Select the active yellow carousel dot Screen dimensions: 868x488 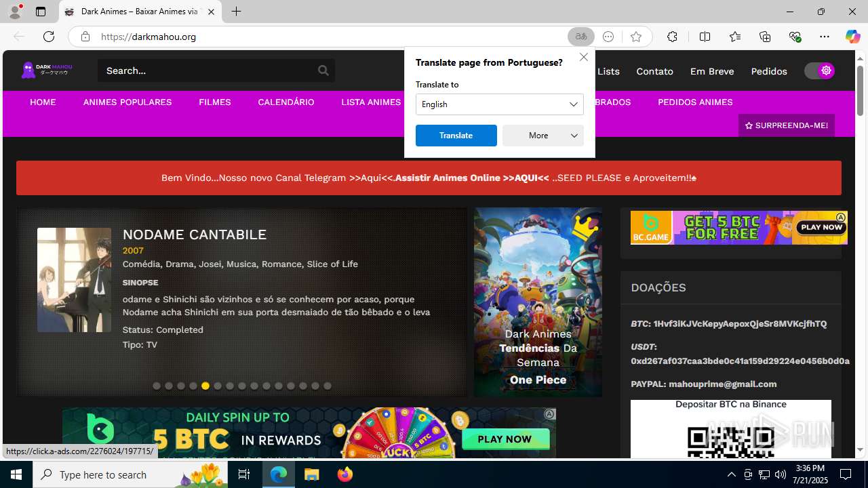tap(205, 386)
